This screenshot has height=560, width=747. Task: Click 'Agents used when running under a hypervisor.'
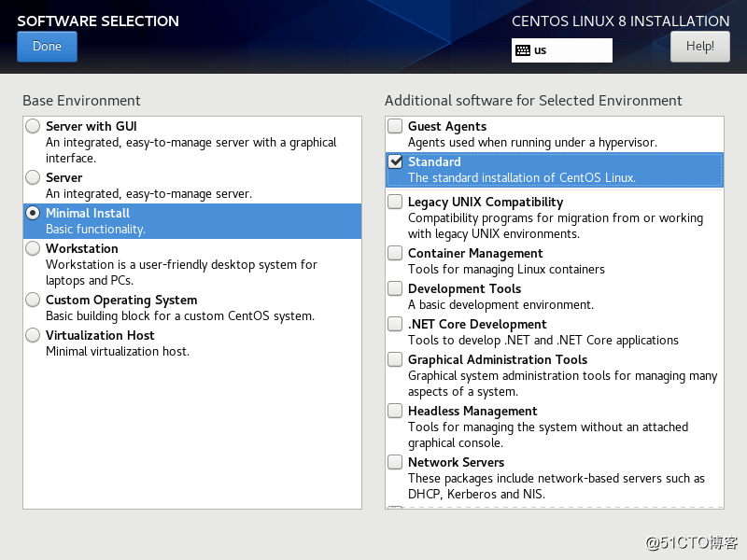532,143
